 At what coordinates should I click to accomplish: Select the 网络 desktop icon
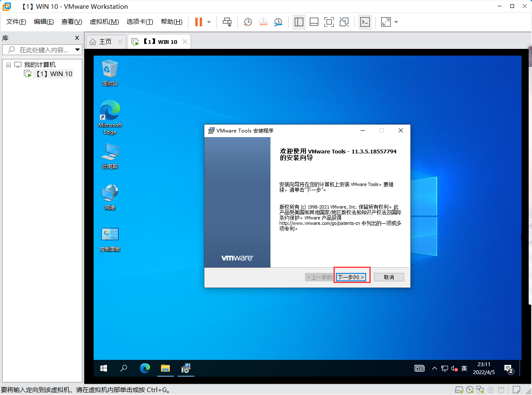click(x=110, y=197)
